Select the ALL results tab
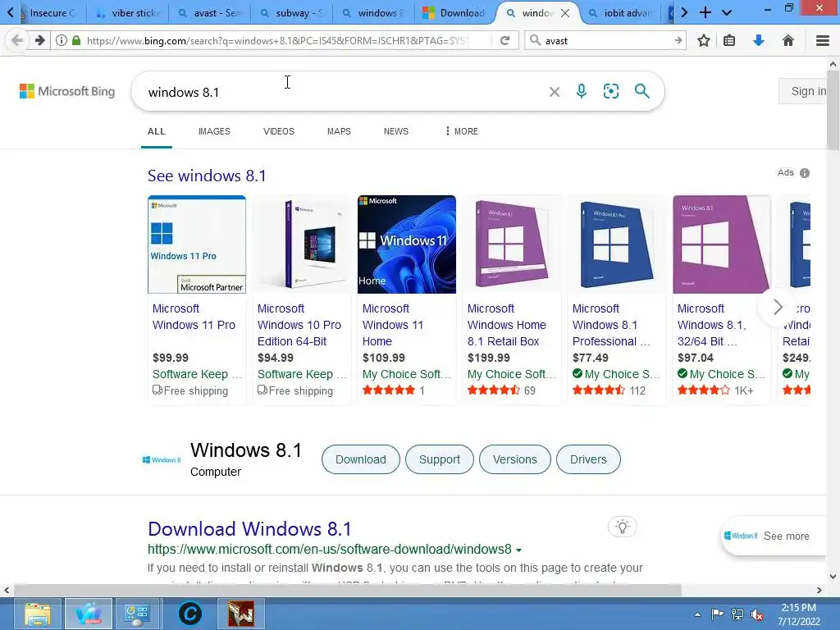The image size is (840, 630). pos(157,131)
